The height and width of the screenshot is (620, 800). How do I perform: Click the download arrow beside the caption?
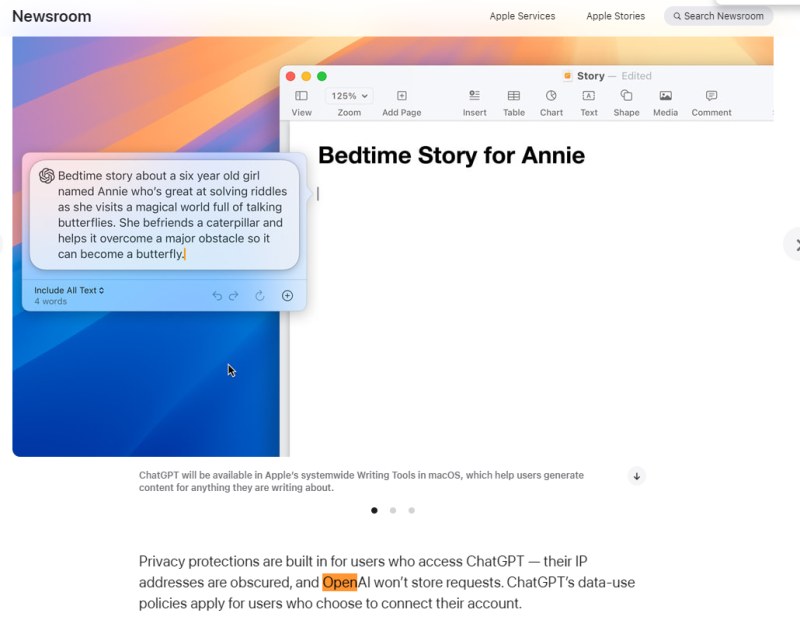tap(636, 476)
